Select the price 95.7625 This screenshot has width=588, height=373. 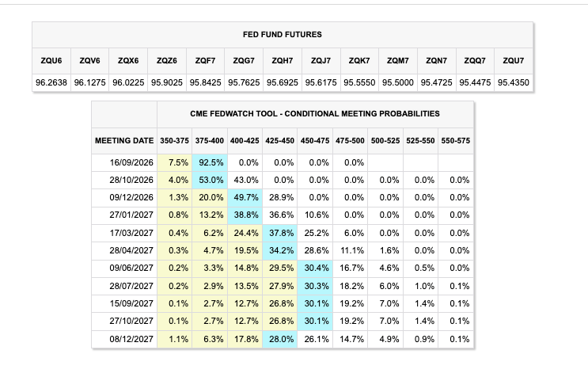click(244, 82)
